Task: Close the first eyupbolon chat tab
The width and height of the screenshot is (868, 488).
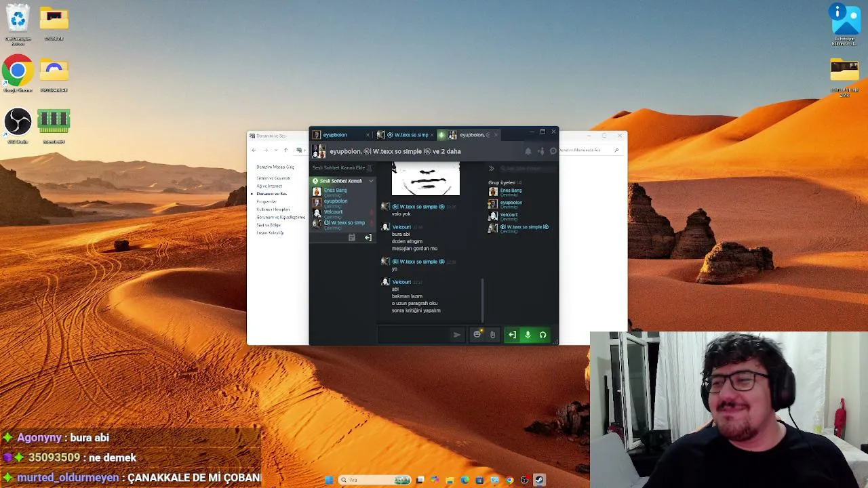Action: coord(368,135)
